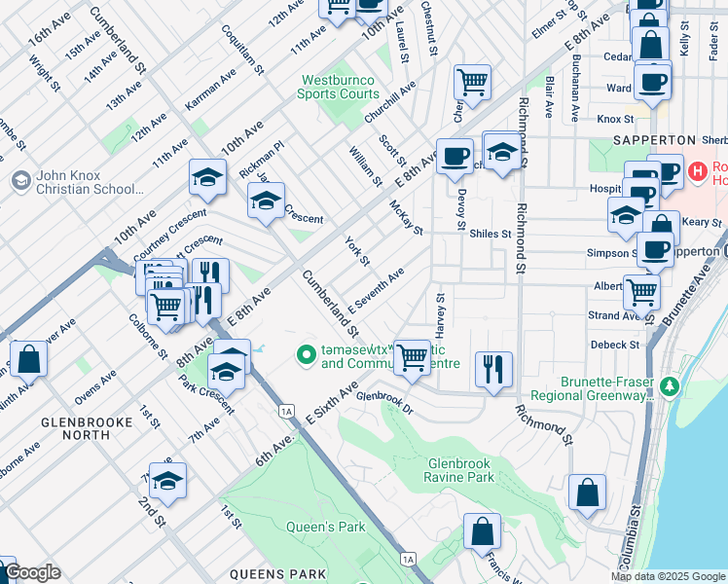Viewport: 728px width, 584px height.
Task: Click the 'Churchill Ave' street label
Action: click(390, 102)
